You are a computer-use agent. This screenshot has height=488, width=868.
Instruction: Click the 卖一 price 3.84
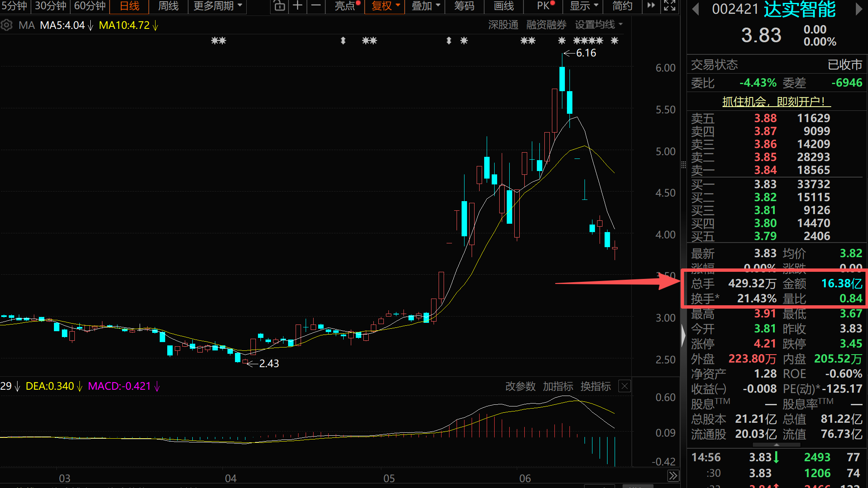coord(765,170)
